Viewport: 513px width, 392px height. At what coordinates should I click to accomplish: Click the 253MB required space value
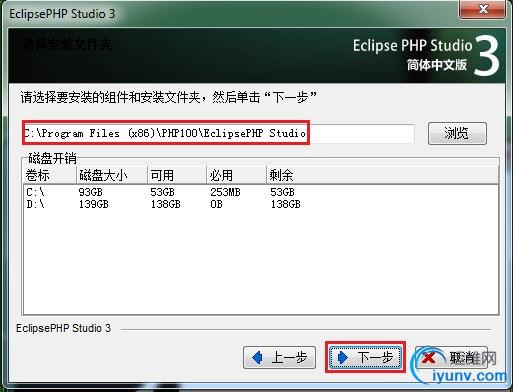[225, 192]
